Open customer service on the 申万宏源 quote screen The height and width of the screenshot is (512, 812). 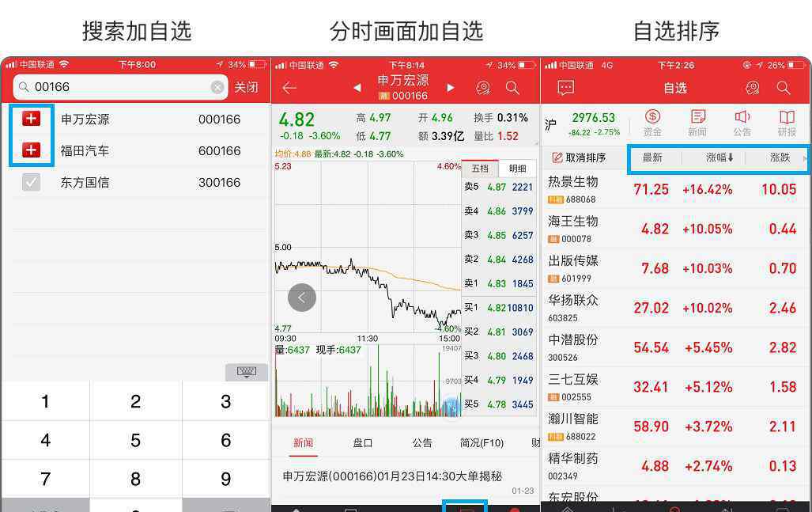pos(483,88)
